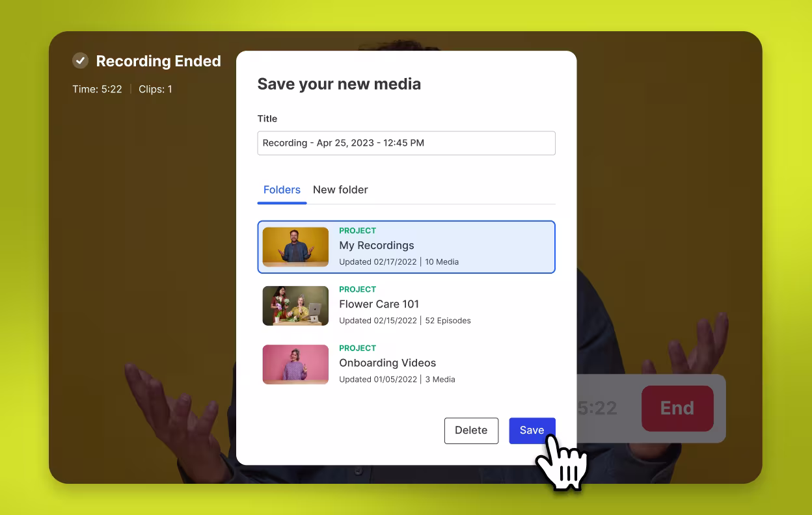This screenshot has width=812, height=515.
Task: Switch to the Folders tab
Action: [282, 190]
